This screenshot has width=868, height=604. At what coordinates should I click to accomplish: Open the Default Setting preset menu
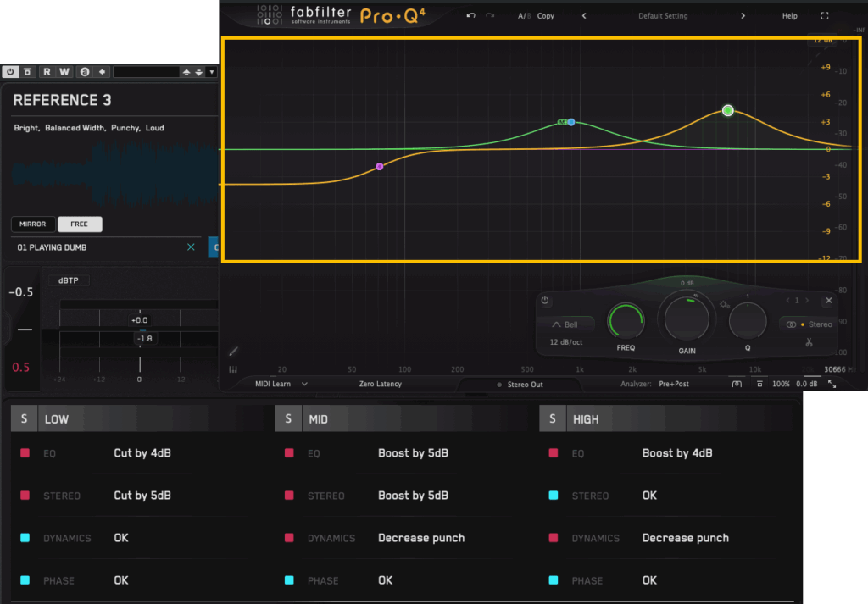point(663,16)
